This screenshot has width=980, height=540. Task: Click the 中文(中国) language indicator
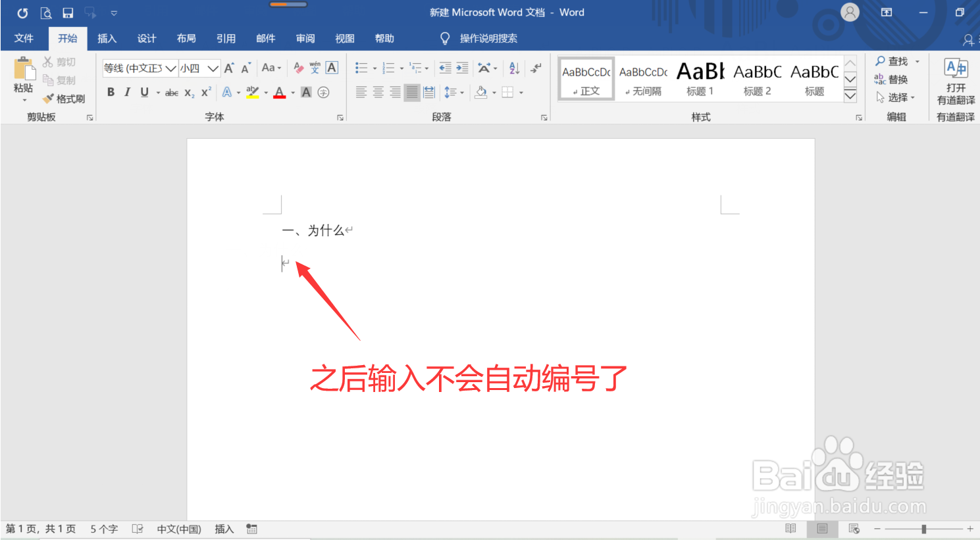[x=179, y=529]
